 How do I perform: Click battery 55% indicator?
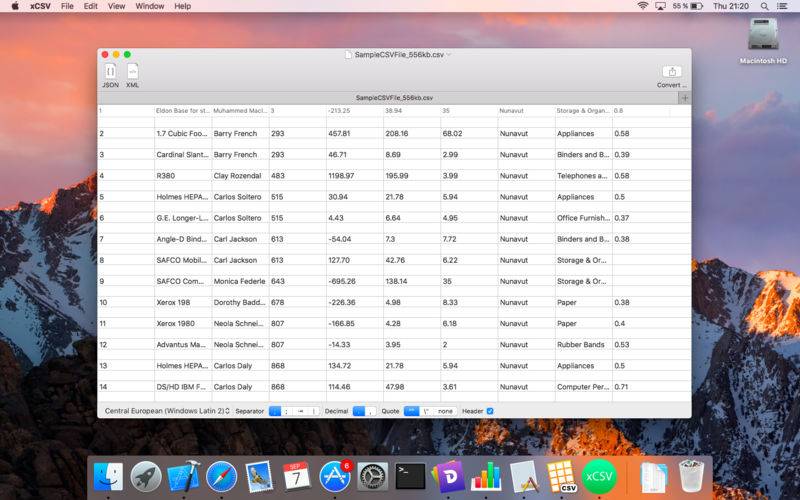tap(688, 6)
